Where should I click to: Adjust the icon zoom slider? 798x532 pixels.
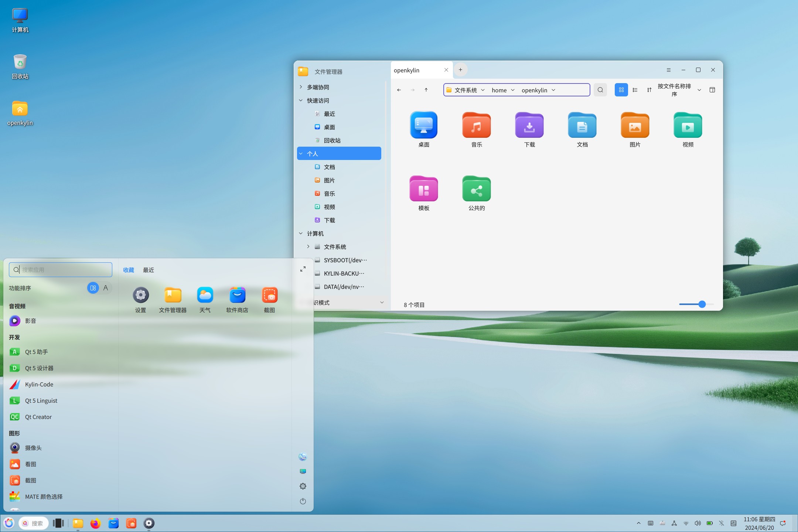coord(702,304)
